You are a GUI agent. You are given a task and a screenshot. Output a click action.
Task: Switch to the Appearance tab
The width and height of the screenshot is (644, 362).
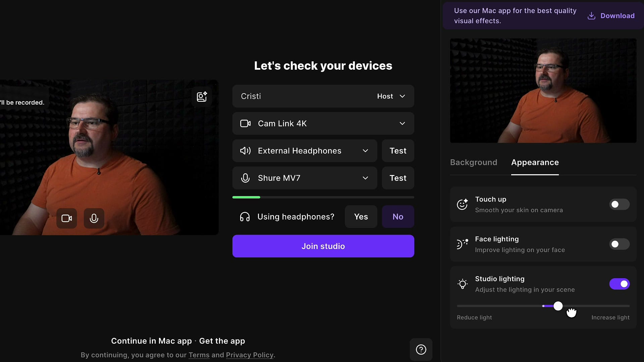tap(535, 163)
